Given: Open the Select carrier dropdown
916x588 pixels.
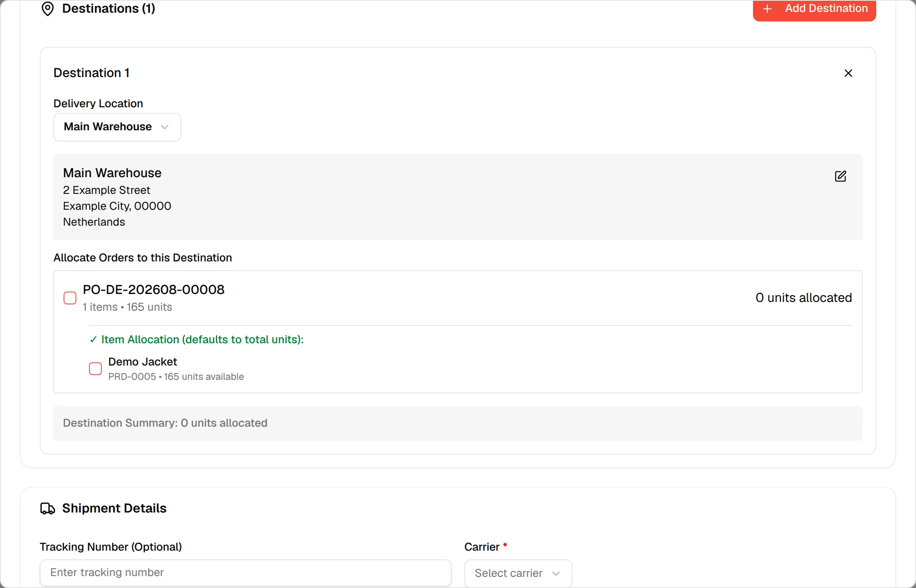Looking at the screenshot, I should [x=518, y=573].
